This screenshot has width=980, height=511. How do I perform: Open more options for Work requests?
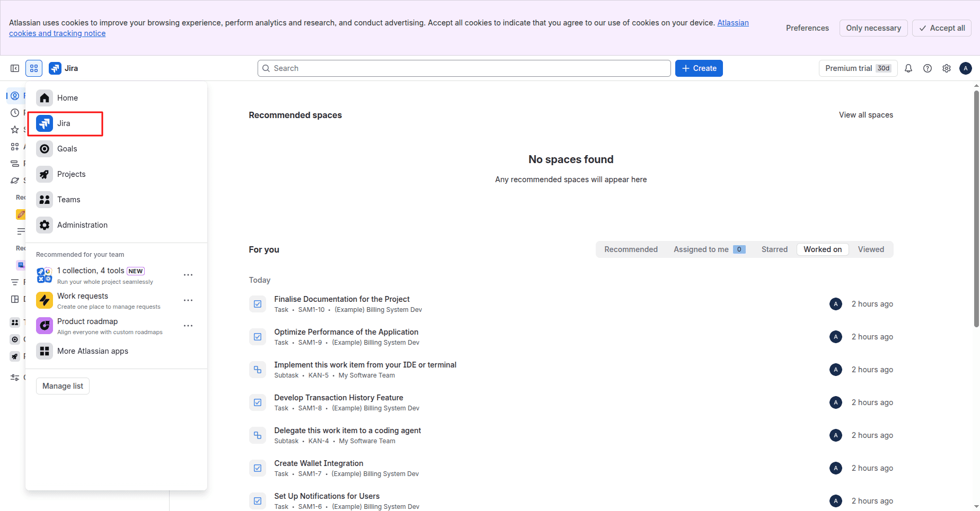pyautogui.click(x=188, y=300)
